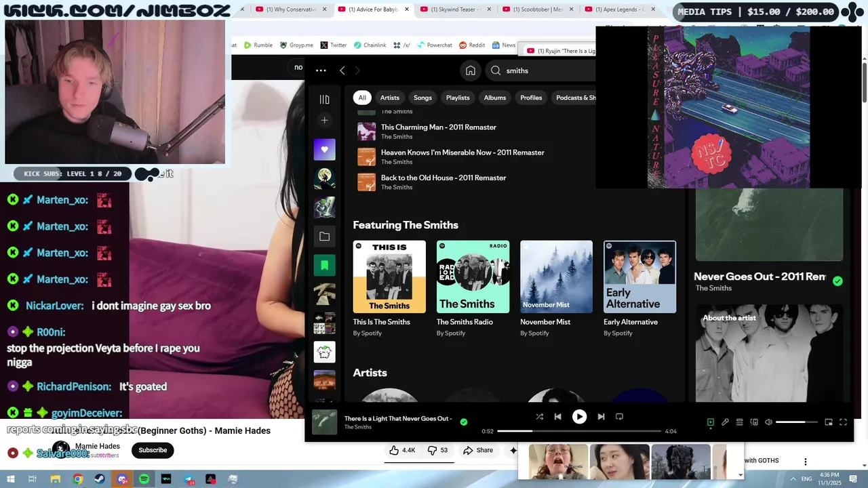Screen dimensions: 868x488
Task: Toggle green checkmark in Now Playing panel
Action: point(837,281)
